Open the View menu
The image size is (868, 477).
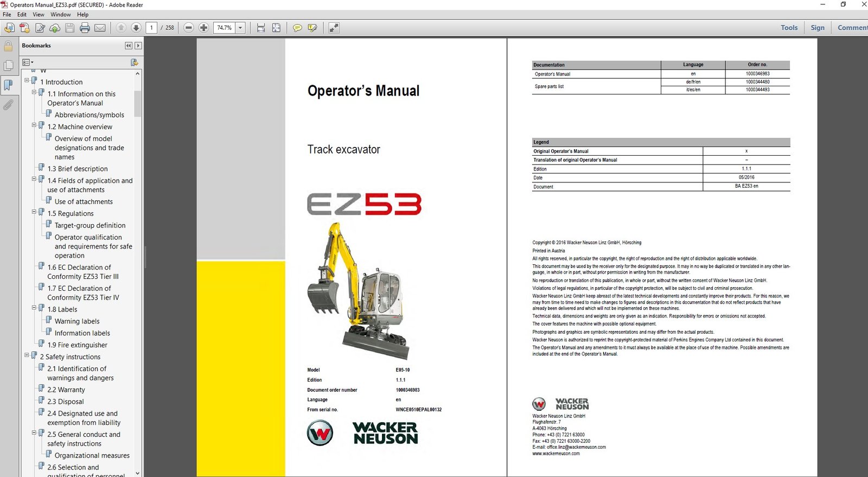pos(39,15)
